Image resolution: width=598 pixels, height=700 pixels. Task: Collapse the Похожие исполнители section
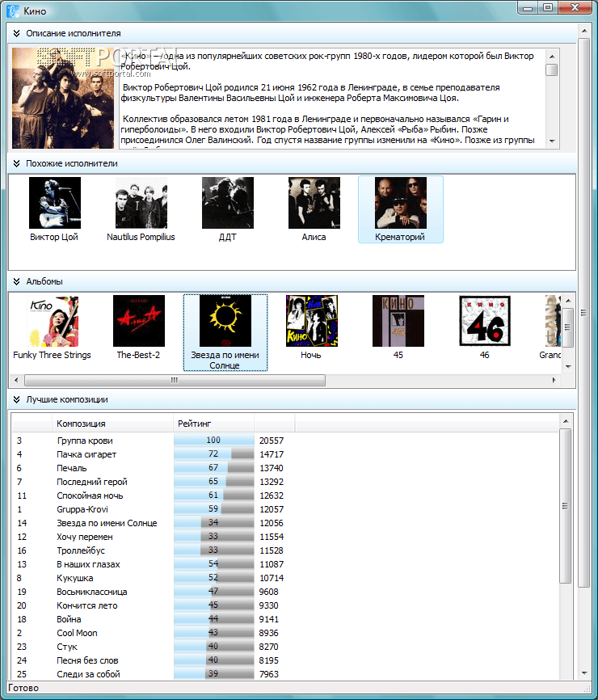coord(16,163)
